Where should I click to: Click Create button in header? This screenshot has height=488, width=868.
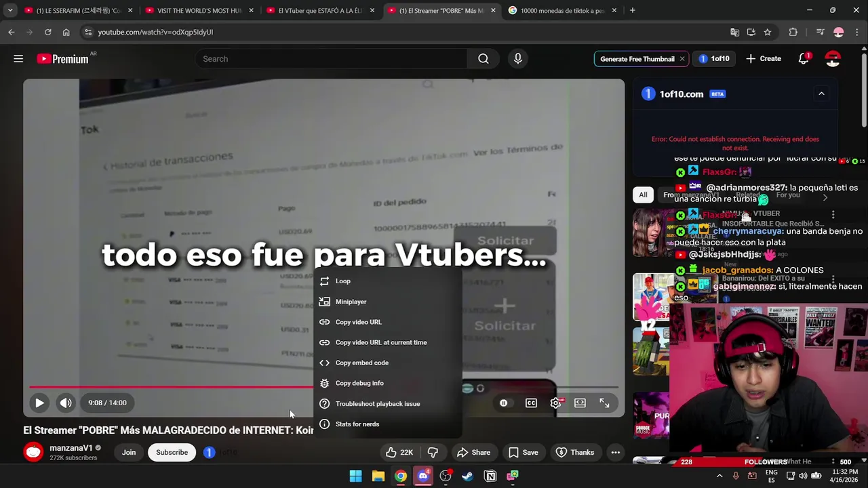[x=764, y=59]
